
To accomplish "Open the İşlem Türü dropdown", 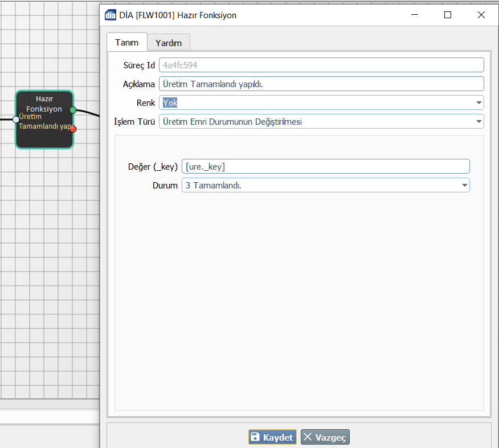I will click(478, 122).
